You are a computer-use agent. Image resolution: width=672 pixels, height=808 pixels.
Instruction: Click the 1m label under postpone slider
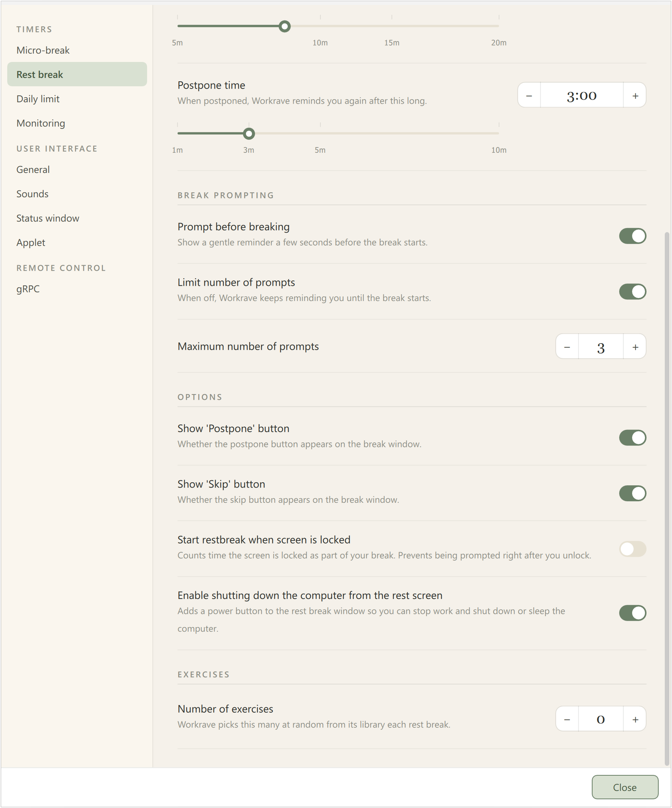(178, 150)
